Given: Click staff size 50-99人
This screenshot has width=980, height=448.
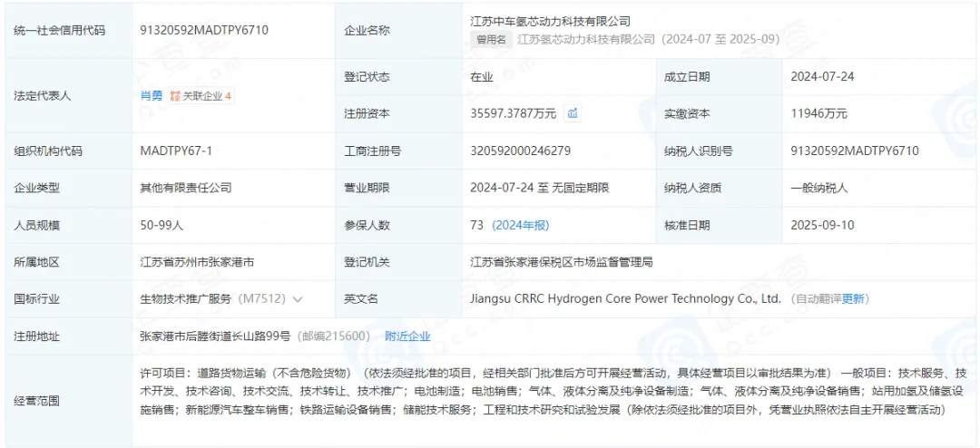Looking at the screenshot, I should click(x=162, y=225).
